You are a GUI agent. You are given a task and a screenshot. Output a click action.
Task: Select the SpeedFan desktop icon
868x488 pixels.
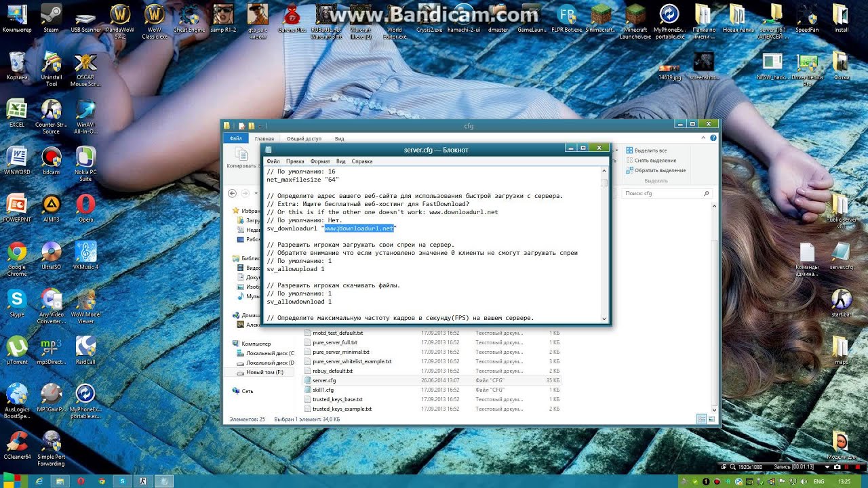tap(807, 18)
